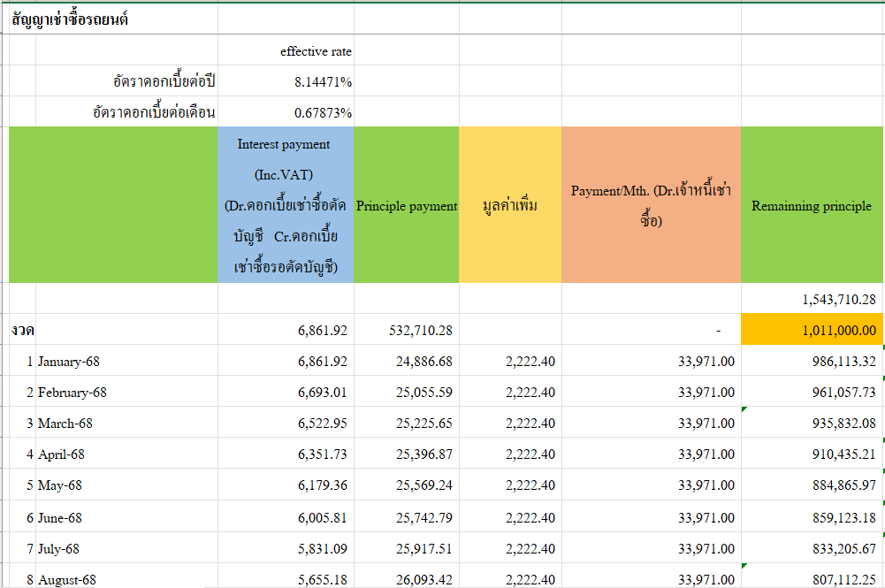The height and width of the screenshot is (588, 885).
Task: Select the yellow มูลค่าเพิ่ม header cell
Action: click(x=509, y=206)
